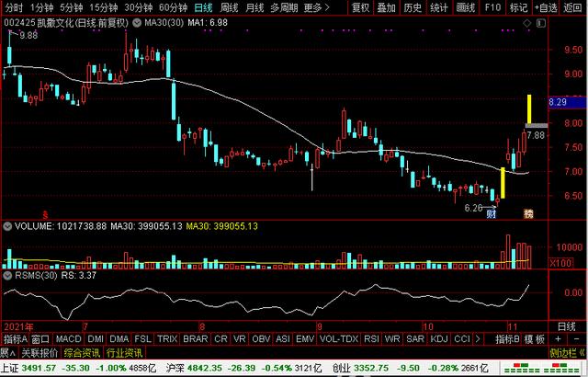Screen dimensions: 588x377
Task: Toggle the 复权 price adjustment button
Action: (x=361, y=7)
